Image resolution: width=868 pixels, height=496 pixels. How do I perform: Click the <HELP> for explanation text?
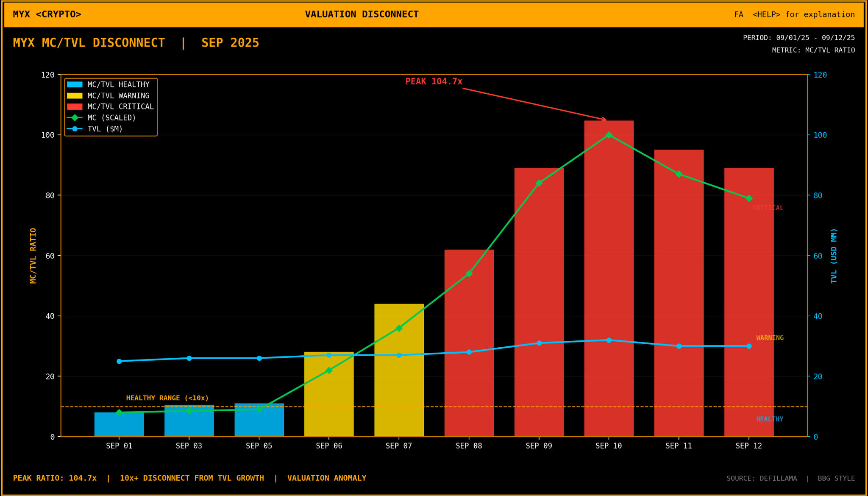(x=803, y=15)
